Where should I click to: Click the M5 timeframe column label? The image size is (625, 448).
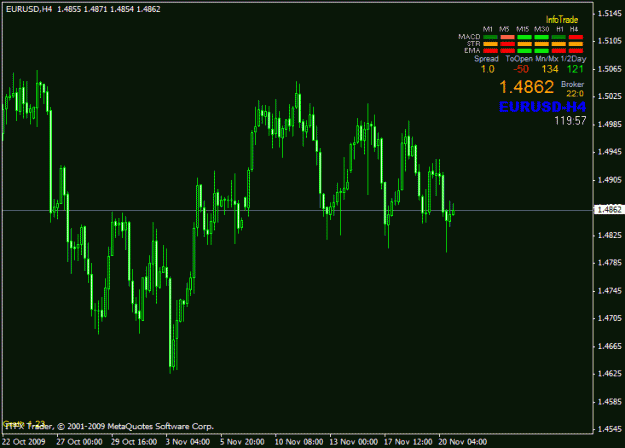point(504,29)
